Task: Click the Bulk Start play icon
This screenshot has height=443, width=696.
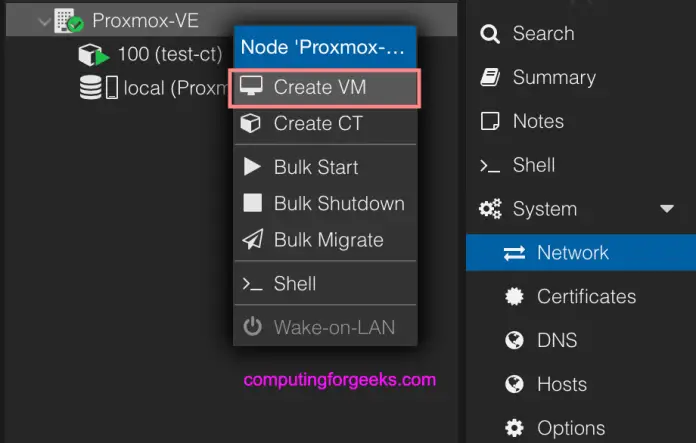Action: [x=253, y=167]
